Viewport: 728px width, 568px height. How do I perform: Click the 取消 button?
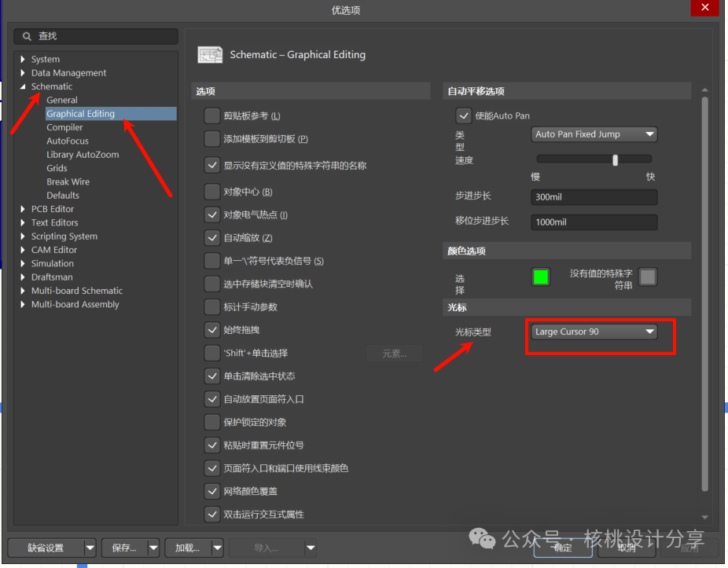click(x=627, y=548)
